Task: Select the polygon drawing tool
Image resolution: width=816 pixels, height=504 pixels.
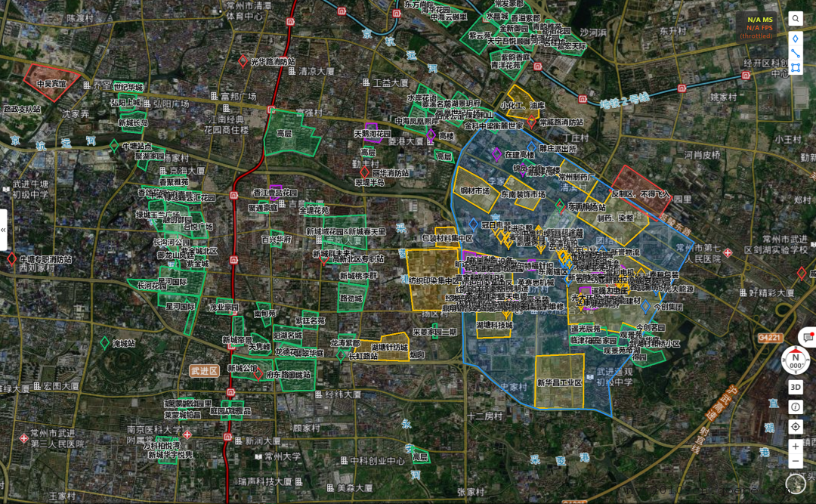Action: point(796,68)
